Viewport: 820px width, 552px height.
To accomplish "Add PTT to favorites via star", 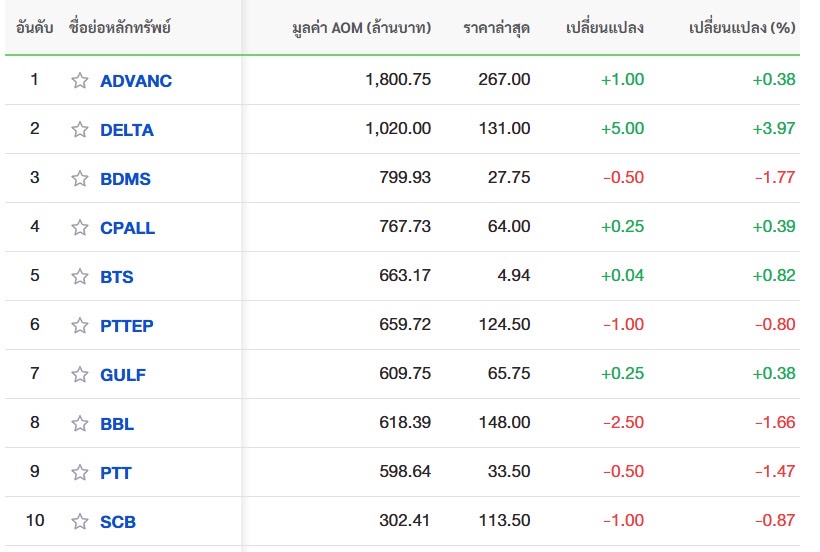I will [80, 473].
